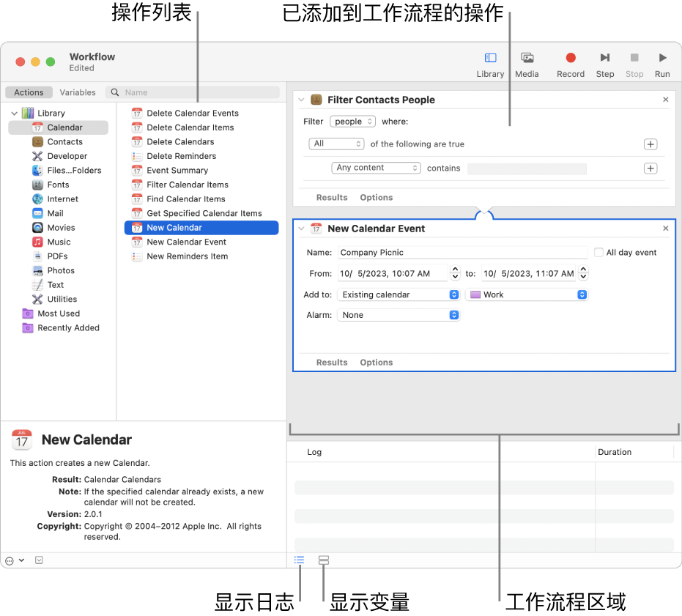Screen dimensions: 682x616
Task: Open Options of Filter Contacts People
Action: coord(377,198)
